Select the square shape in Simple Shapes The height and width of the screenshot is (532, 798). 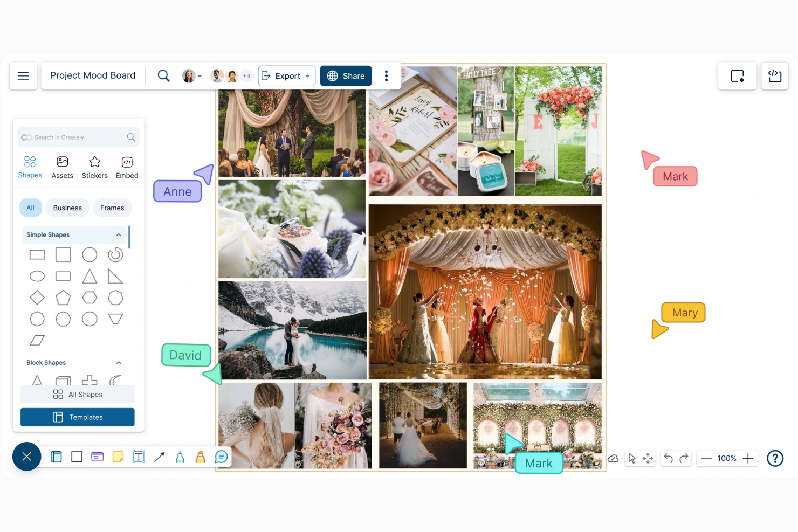coord(63,254)
